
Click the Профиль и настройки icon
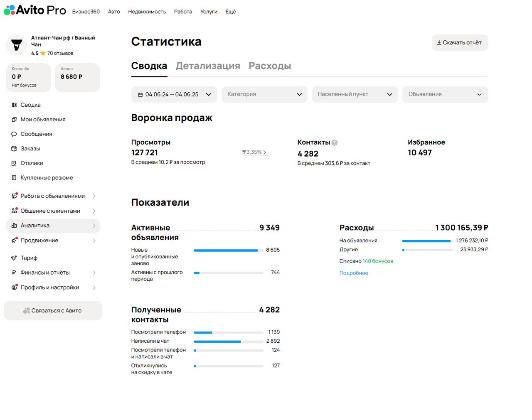pyautogui.click(x=14, y=287)
